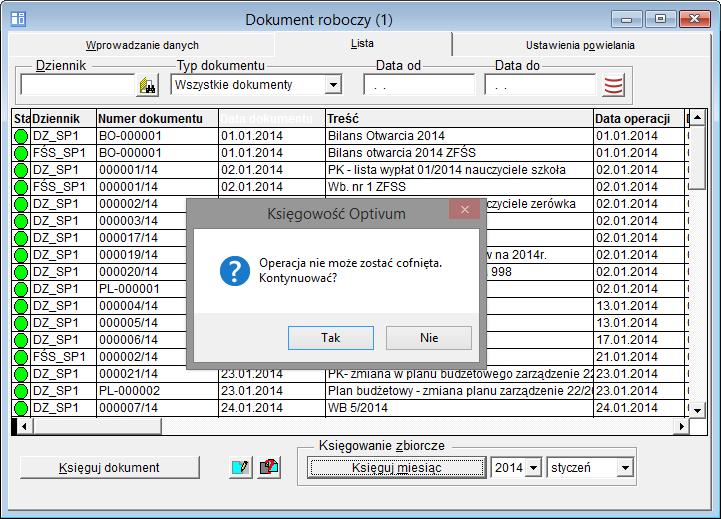Image resolution: width=721 pixels, height=519 pixels.
Task: Click horizontal scrollbar left arrow
Action: pos(24,427)
